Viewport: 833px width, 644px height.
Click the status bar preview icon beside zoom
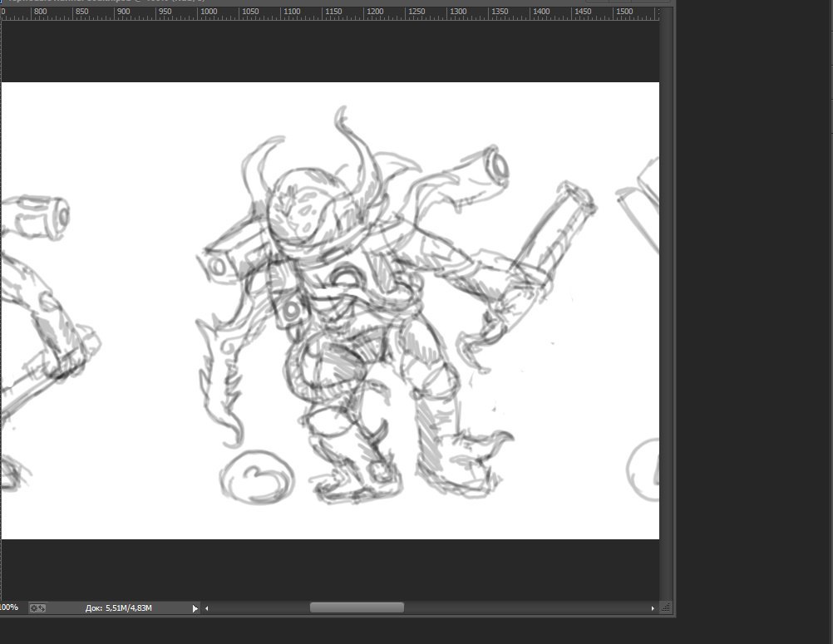point(37,608)
